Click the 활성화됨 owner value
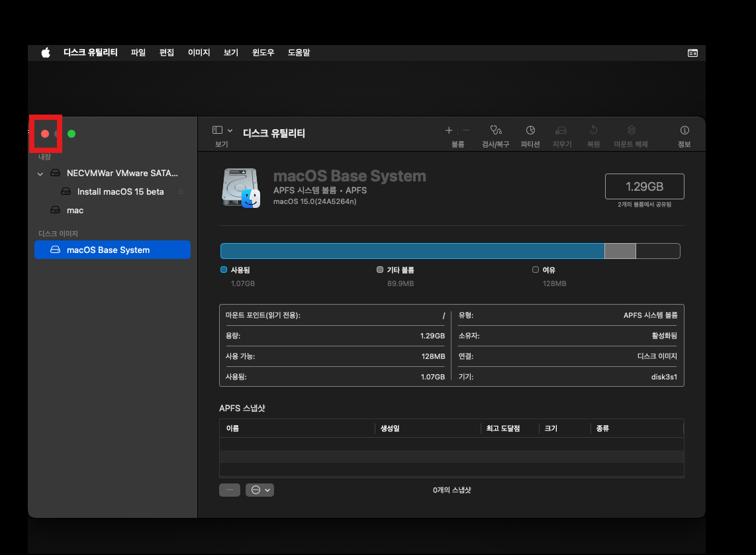Image resolution: width=756 pixels, height=555 pixels. tap(664, 336)
